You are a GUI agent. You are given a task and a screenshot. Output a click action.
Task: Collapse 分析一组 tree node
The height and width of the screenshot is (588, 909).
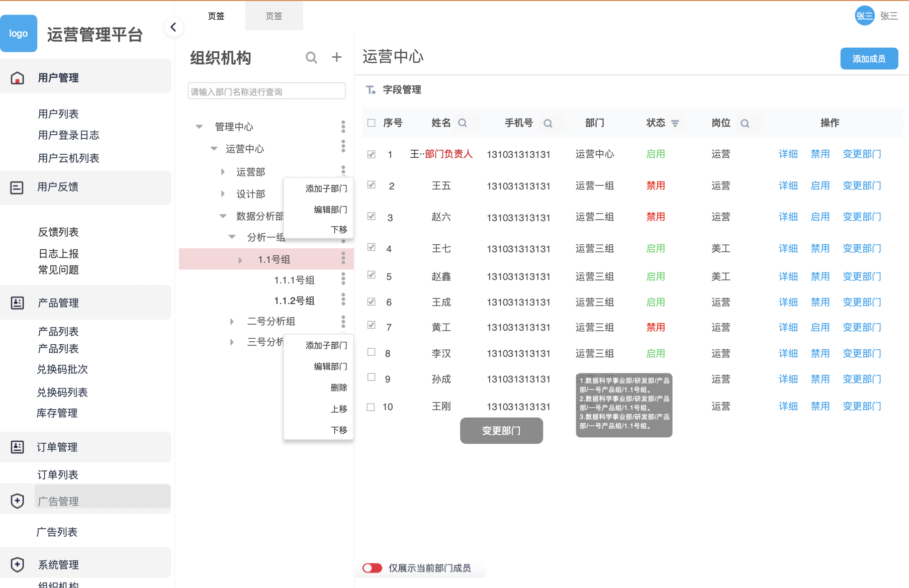click(232, 237)
